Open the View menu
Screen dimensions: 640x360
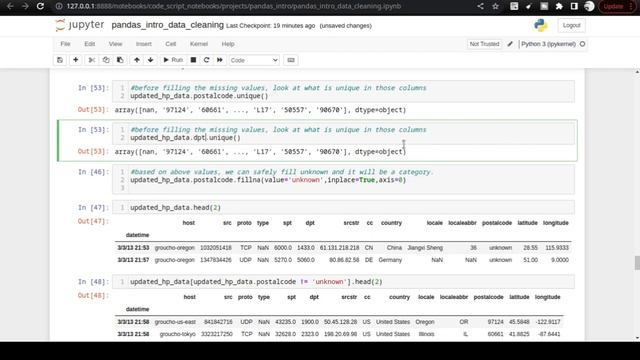[x=116, y=44]
